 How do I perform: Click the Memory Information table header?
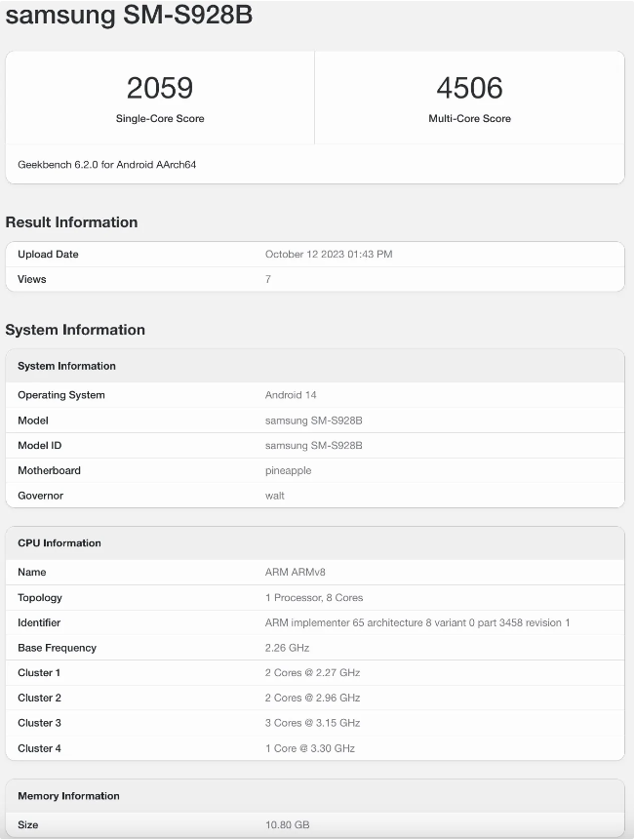coord(68,796)
